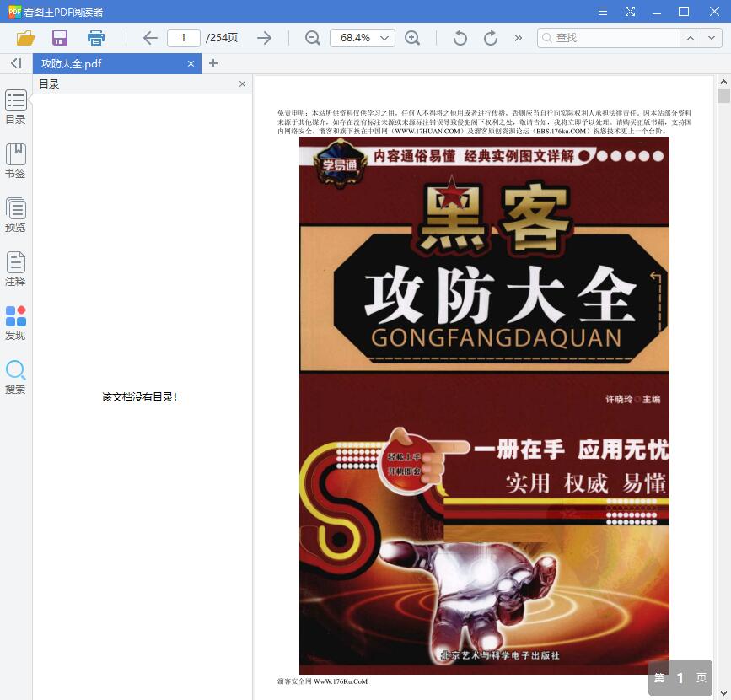Go to the previous page arrow
Image resolution: width=731 pixels, height=700 pixels.
click(150, 38)
